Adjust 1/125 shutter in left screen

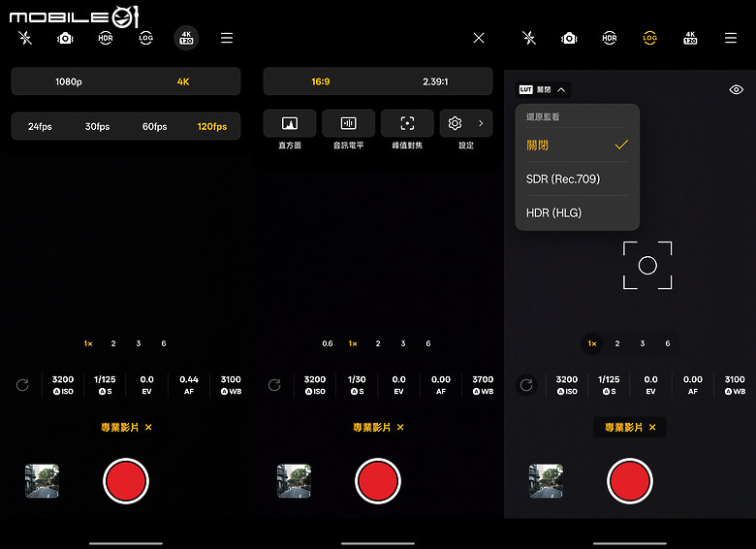(105, 385)
